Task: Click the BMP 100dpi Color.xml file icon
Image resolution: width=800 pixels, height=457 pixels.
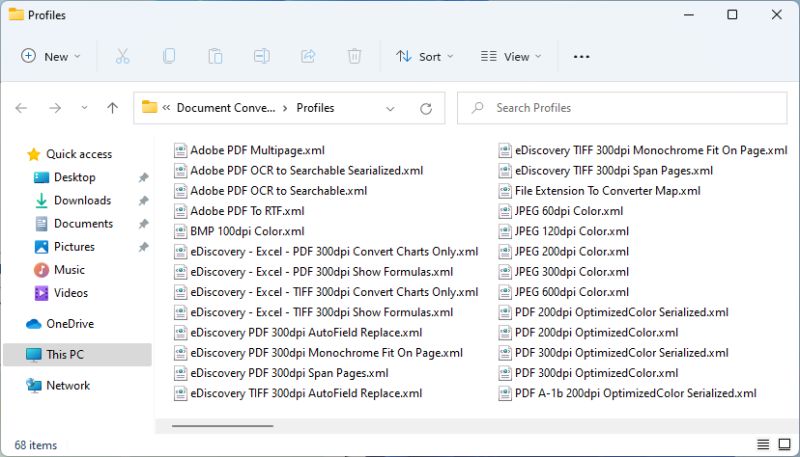Action: [x=180, y=231]
